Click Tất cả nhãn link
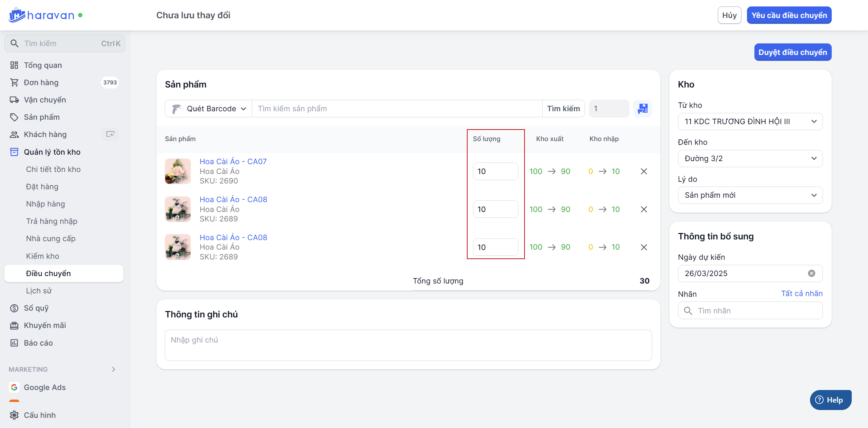The width and height of the screenshot is (868, 428). point(802,293)
